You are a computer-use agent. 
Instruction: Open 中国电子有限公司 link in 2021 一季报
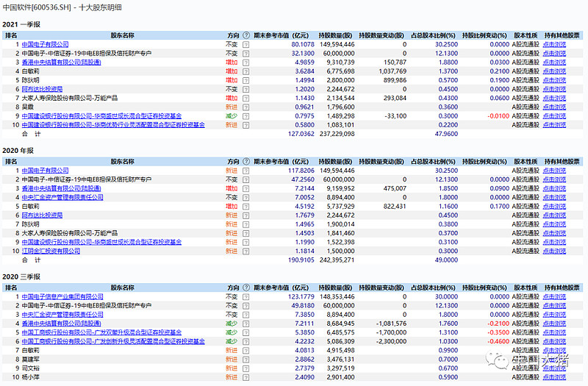point(45,44)
